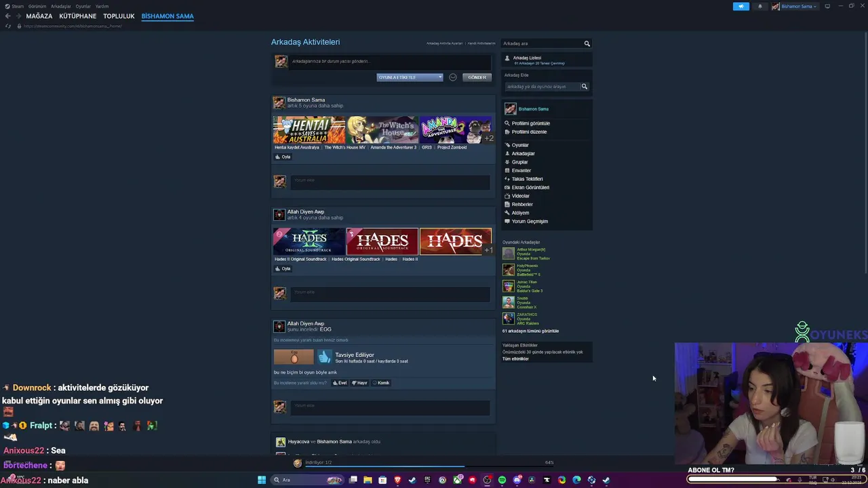Image resolution: width=868 pixels, height=488 pixels.
Task: Open Brave browser from the taskbar
Action: [x=397, y=480]
